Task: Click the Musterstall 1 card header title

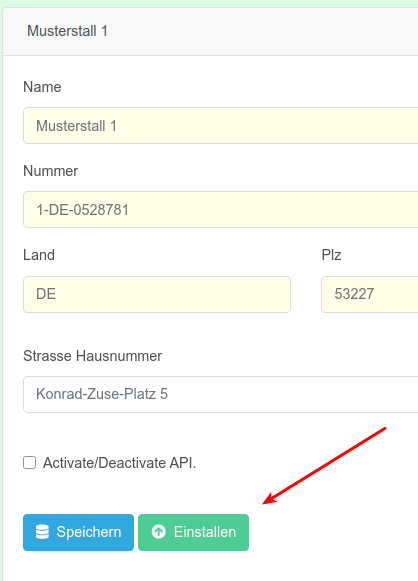Action: pyautogui.click(x=67, y=31)
